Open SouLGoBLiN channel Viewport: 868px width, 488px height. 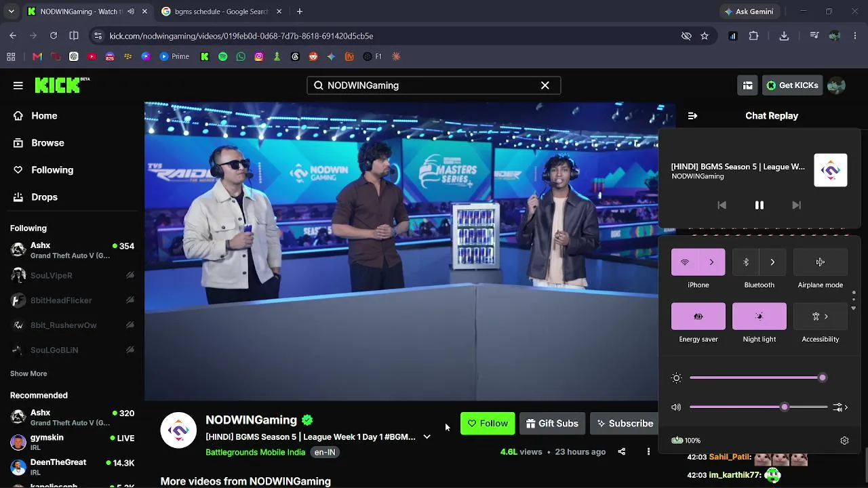(72, 350)
